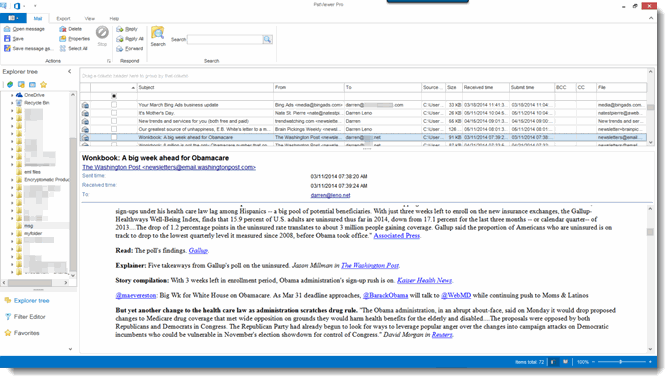Screen dimensions: 672x383
Task: Open the Associated Press link
Action: tap(396, 236)
